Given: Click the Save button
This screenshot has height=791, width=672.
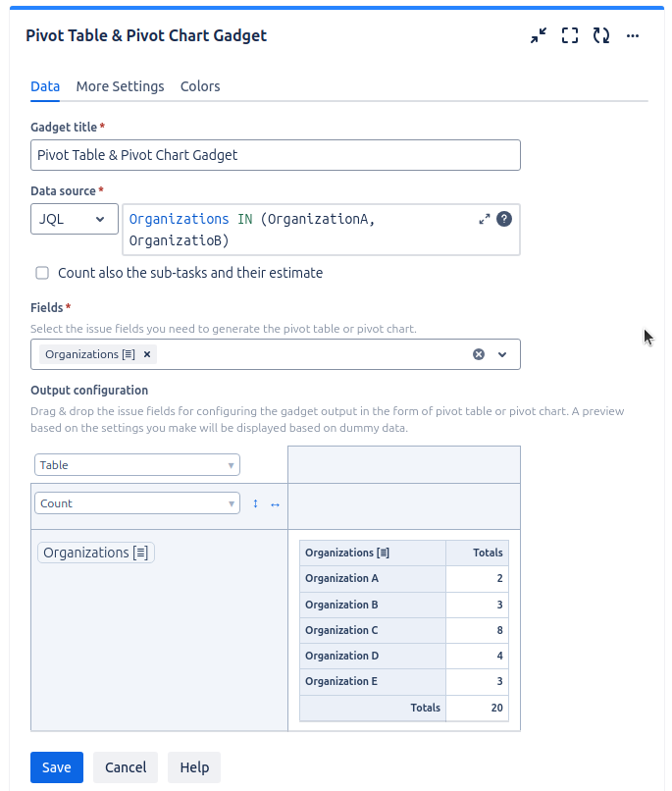Looking at the screenshot, I should point(57,767).
